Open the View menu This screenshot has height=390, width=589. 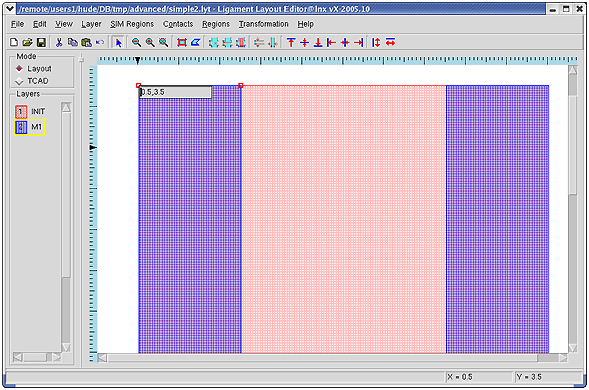(x=64, y=24)
